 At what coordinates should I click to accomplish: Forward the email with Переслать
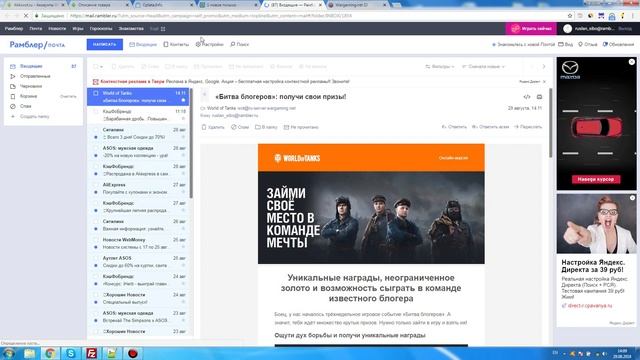(528, 127)
